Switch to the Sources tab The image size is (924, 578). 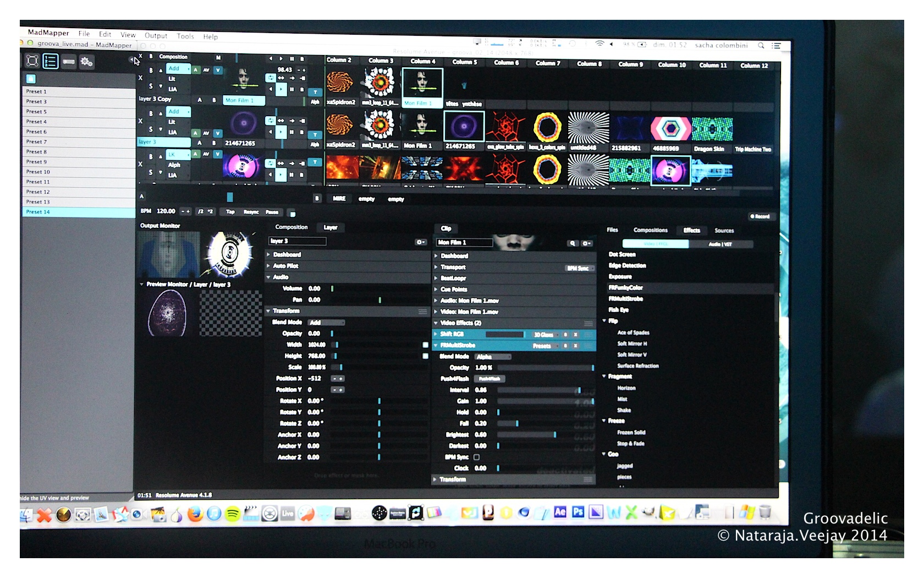point(724,231)
